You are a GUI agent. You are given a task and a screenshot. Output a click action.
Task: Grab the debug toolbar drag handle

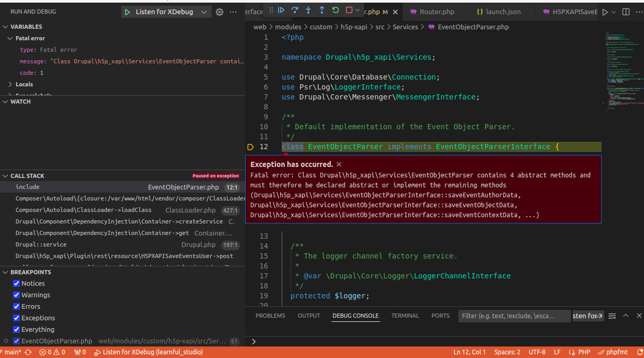point(271,10)
